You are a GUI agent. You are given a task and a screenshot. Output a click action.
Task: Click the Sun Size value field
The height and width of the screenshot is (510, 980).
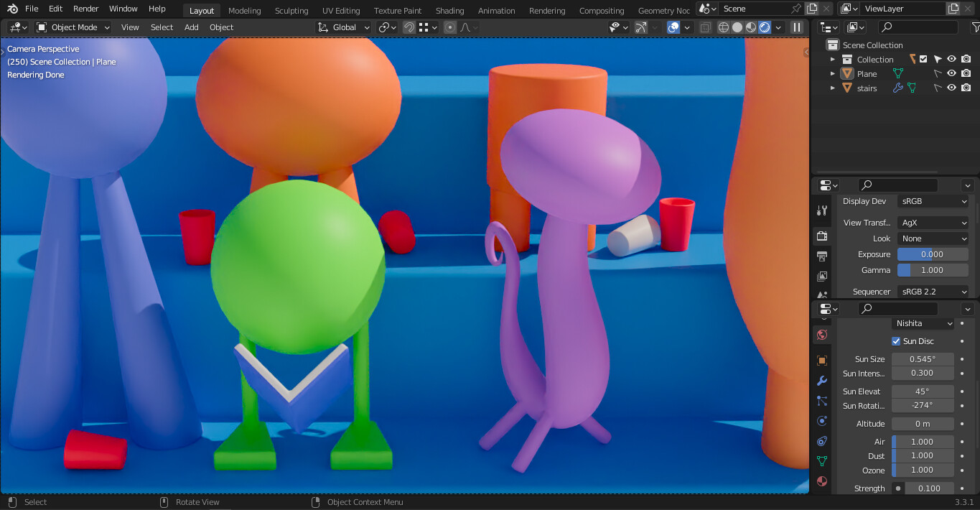923,359
